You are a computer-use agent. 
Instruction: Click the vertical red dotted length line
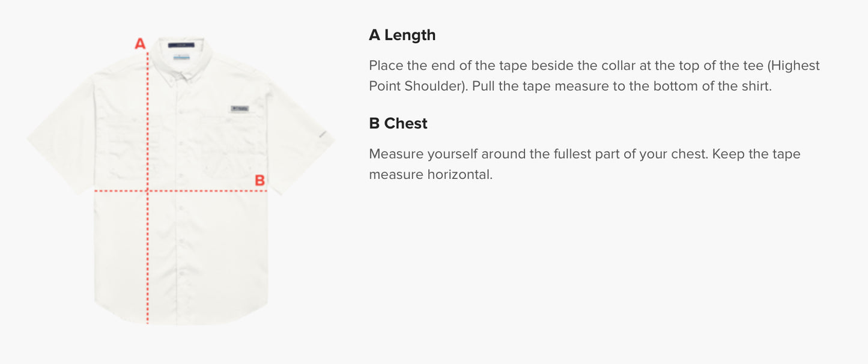coord(148,258)
